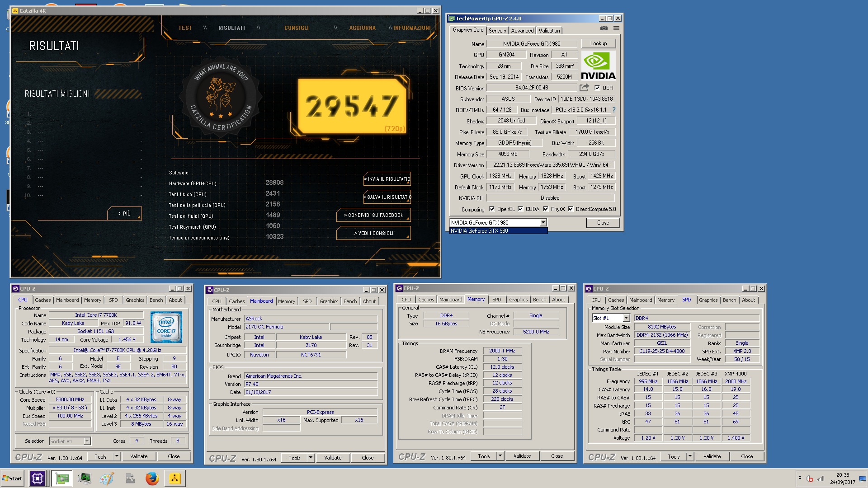Open INFORMAZIONI tab in Catzilla
Image resolution: width=868 pixels, height=488 pixels.
pyautogui.click(x=412, y=28)
